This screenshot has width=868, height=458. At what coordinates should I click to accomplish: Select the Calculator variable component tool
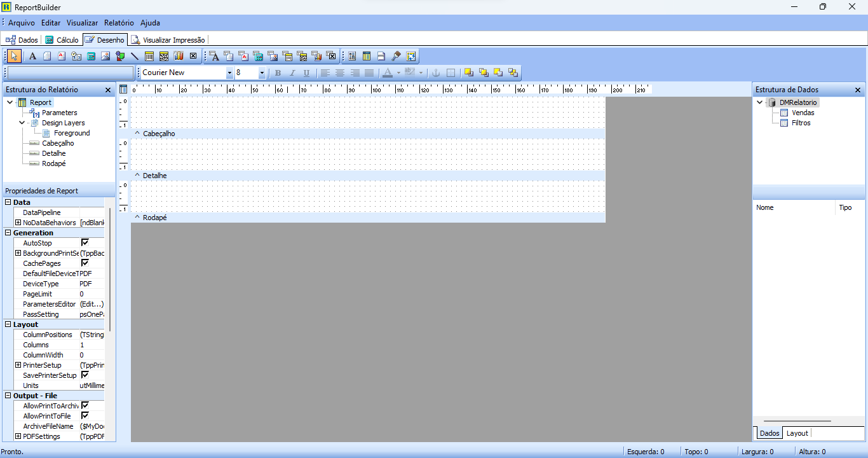pos(91,56)
